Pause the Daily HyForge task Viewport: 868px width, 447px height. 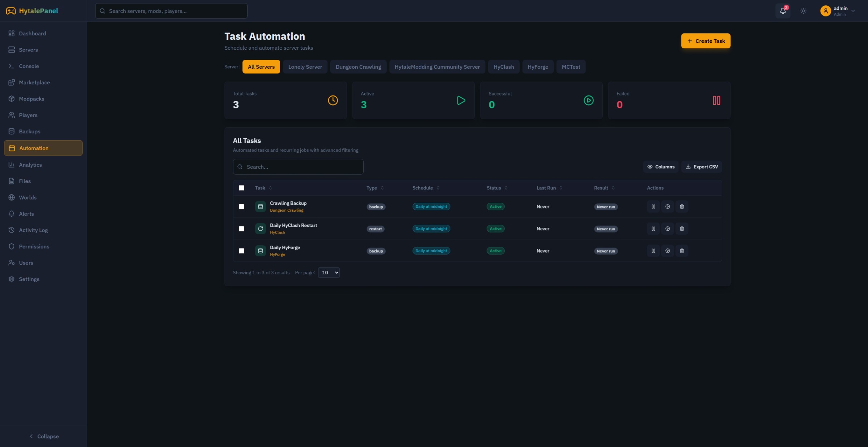pyautogui.click(x=653, y=251)
